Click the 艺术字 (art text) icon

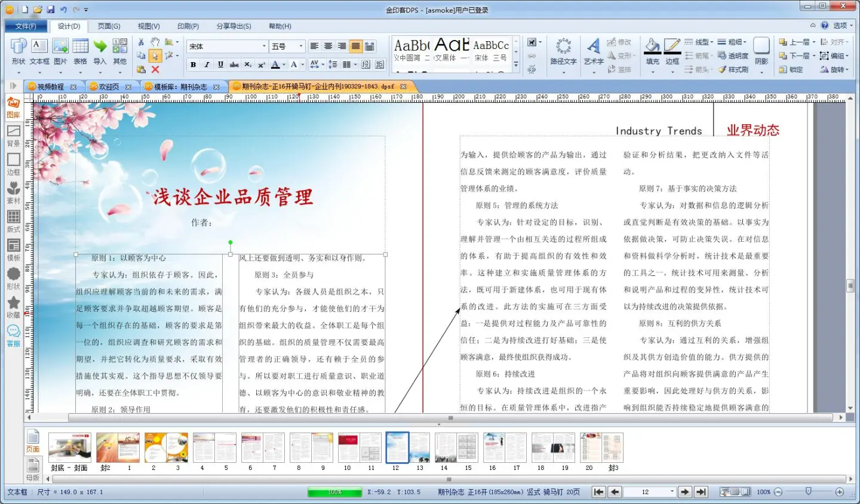[593, 51]
